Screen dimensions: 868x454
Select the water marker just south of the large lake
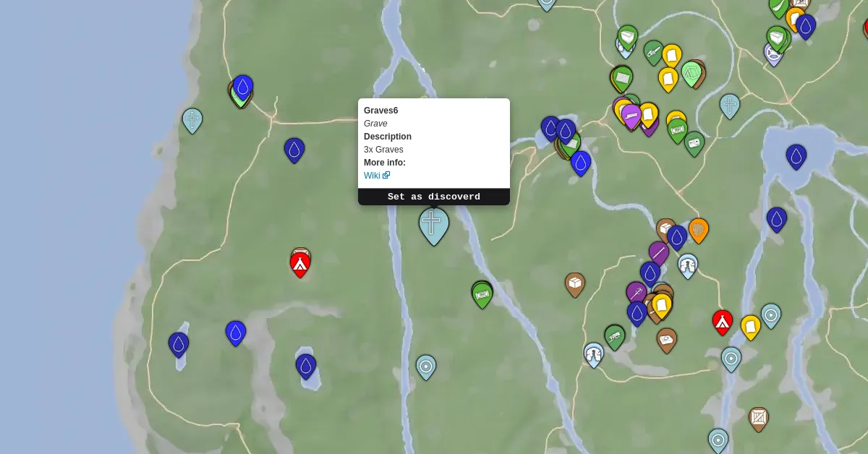[776, 220]
